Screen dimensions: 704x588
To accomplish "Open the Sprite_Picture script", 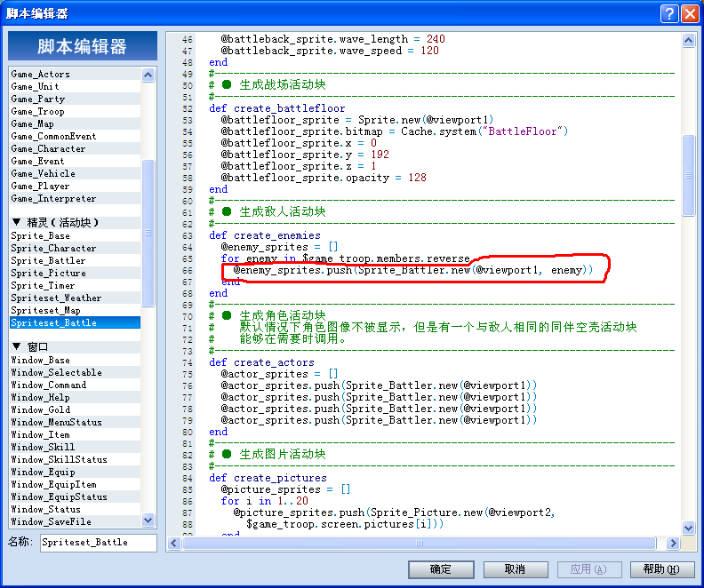I will (x=75, y=273).
